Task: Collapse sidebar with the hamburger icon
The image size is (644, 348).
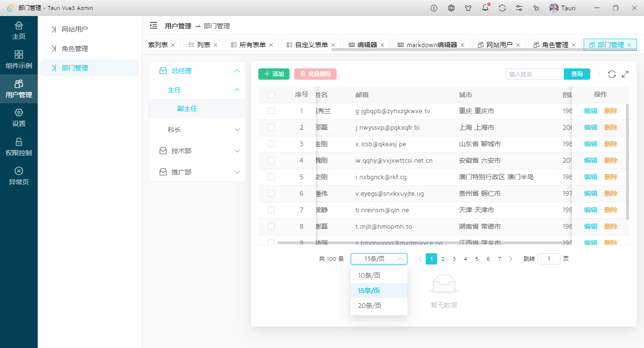Action: 153,25
